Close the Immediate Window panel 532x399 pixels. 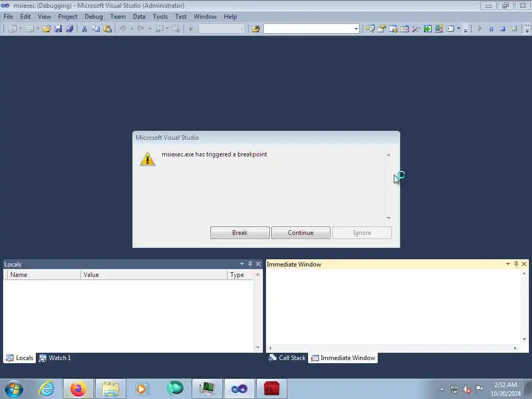[x=524, y=264]
